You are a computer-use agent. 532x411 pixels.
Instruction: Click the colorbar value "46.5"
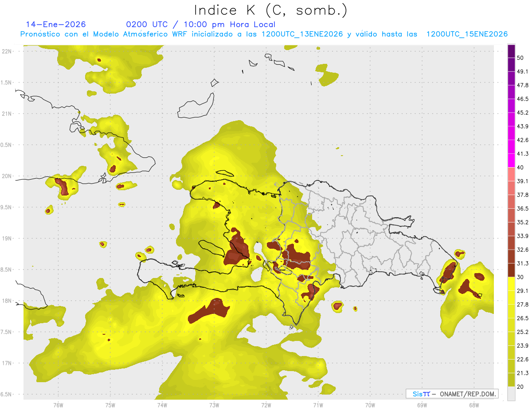[x=523, y=99]
